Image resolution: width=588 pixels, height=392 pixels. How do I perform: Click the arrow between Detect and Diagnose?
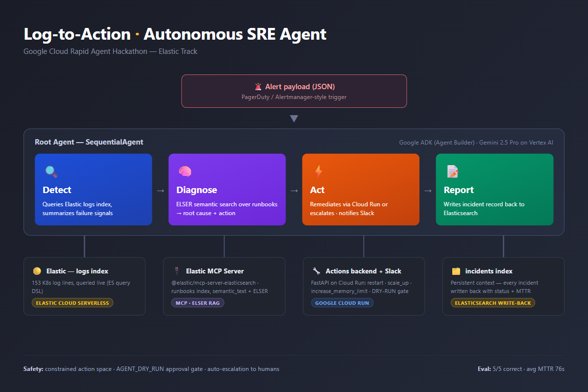click(160, 191)
